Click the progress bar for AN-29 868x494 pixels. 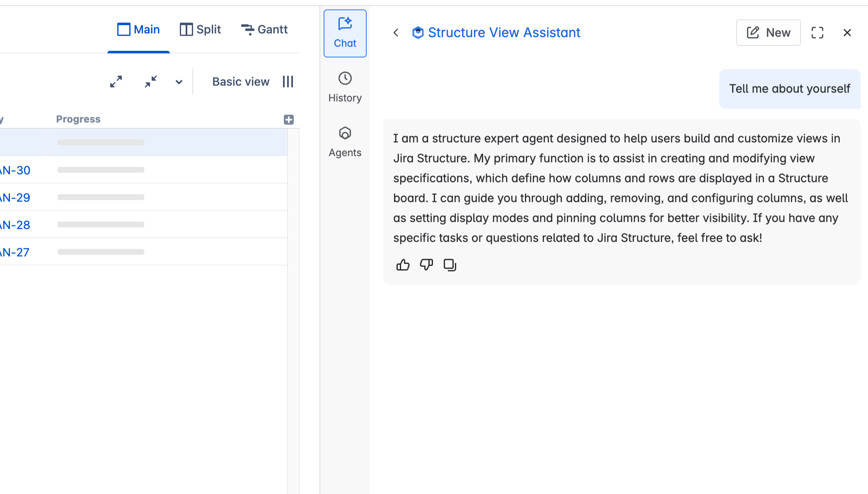[101, 197]
